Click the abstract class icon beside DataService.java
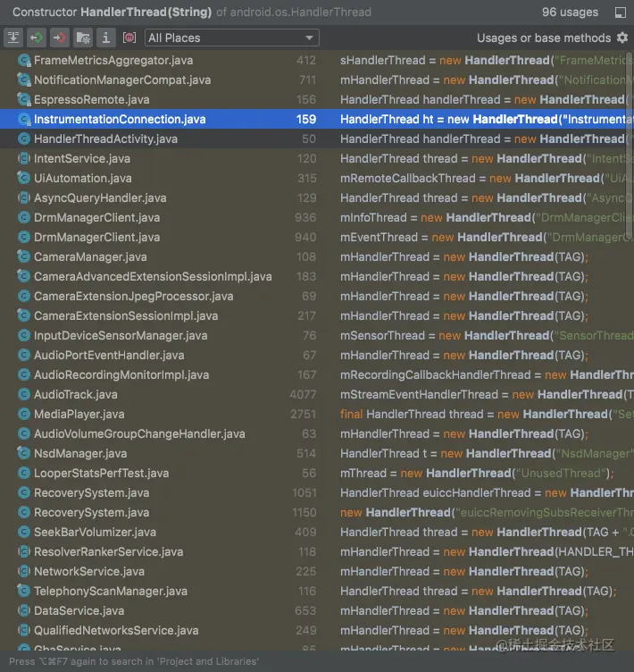Screen dimensions: 634x672 pos(24,610)
